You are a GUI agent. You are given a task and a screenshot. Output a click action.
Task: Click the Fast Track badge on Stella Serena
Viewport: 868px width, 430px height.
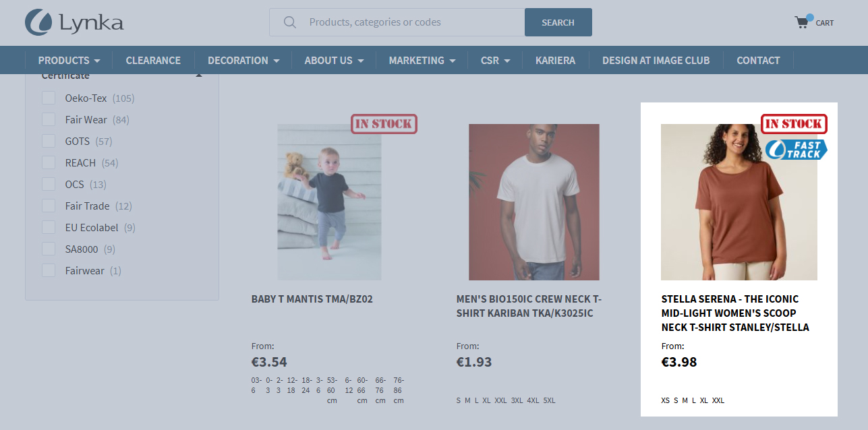(796, 150)
